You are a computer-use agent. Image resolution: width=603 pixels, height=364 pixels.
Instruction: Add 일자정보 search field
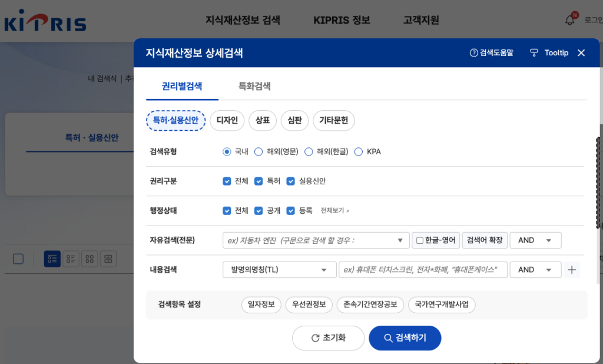(261, 305)
